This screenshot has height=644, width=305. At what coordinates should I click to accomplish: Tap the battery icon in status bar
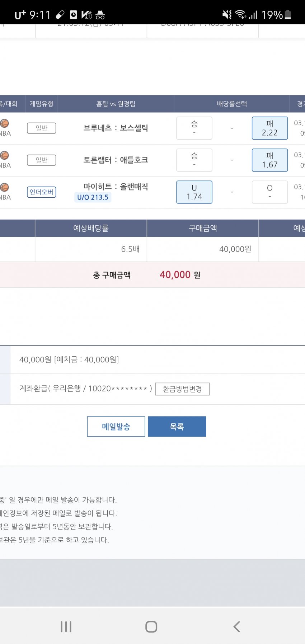coord(287,15)
